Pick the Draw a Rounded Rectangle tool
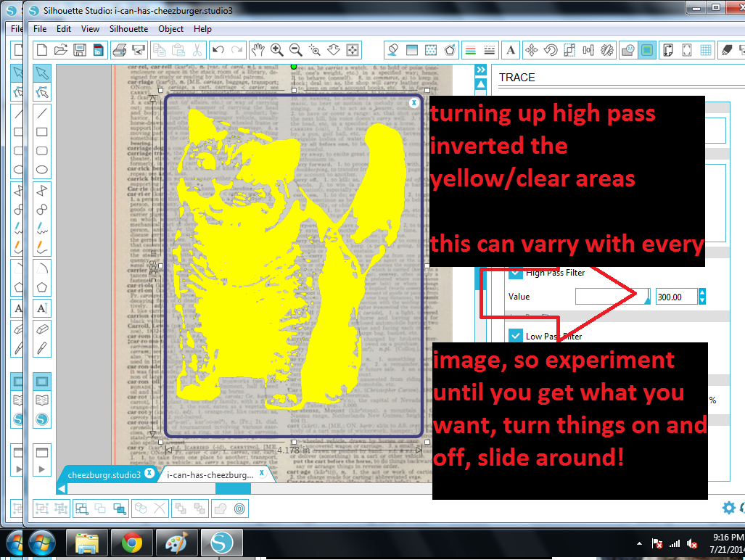The width and height of the screenshot is (745, 560). (x=42, y=151)
